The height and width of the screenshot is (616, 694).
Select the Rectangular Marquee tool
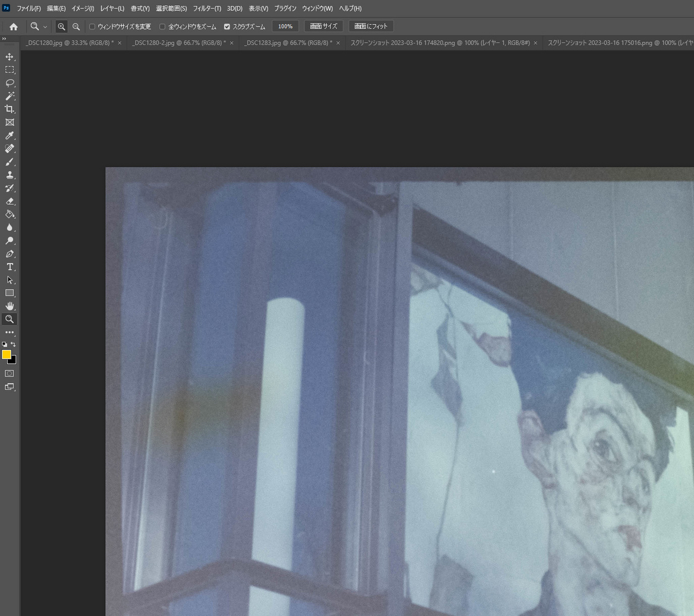10,69
